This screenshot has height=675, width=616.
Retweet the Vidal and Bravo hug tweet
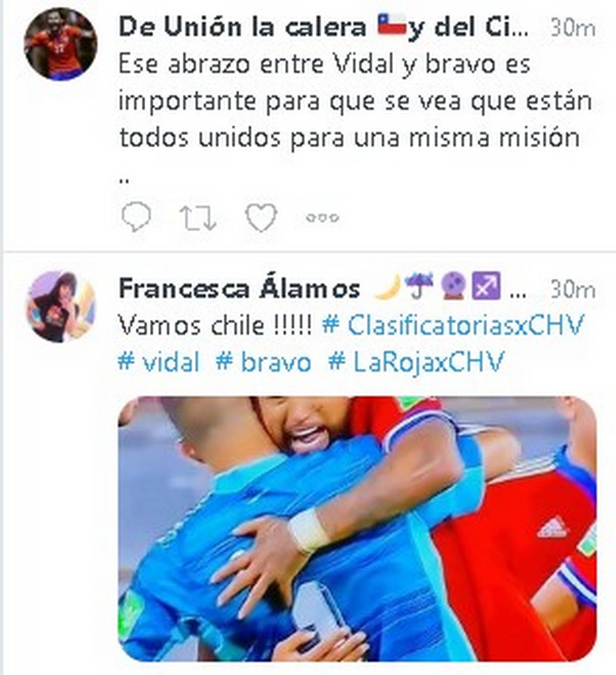(198, 218)
